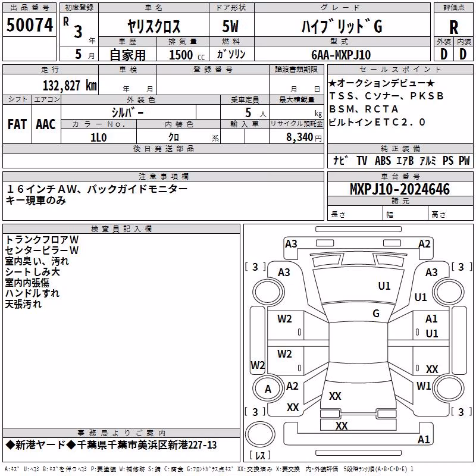Screen dimensions: 476x476
Task: Click the mileage 132,827 km
Action: (x=70, y=86)
